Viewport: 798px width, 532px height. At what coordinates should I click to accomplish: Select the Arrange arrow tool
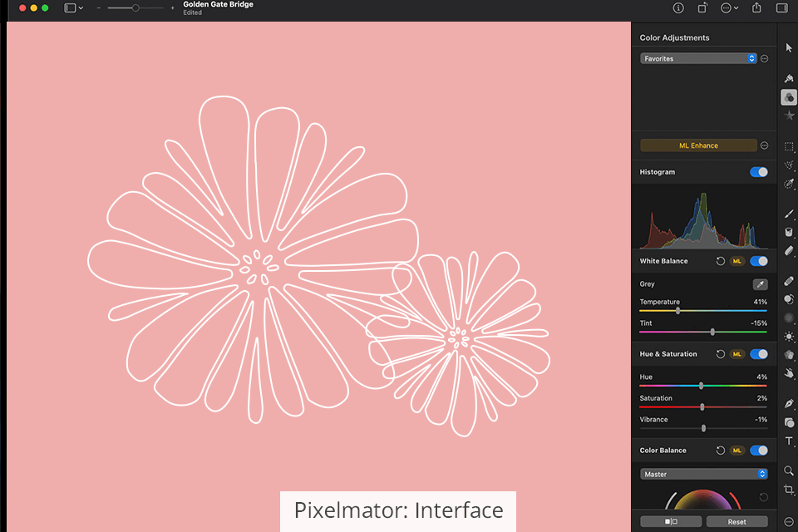(x=789, y=47)
